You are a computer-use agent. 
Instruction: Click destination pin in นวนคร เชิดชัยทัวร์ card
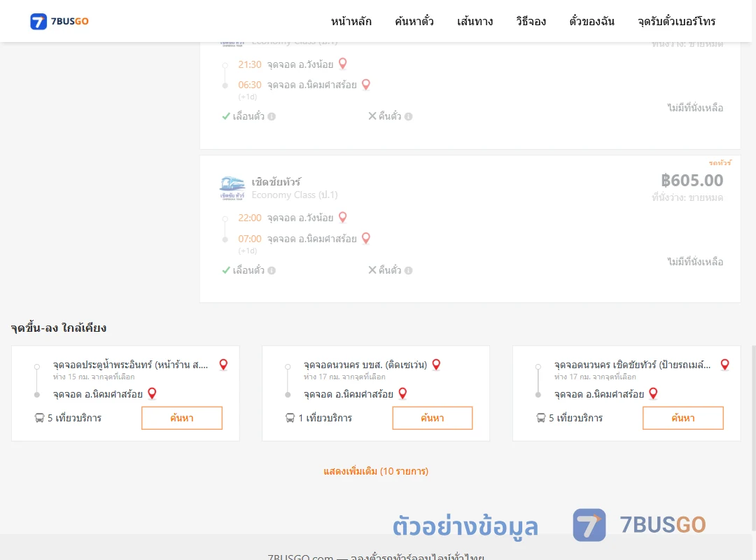coord(653,393)
